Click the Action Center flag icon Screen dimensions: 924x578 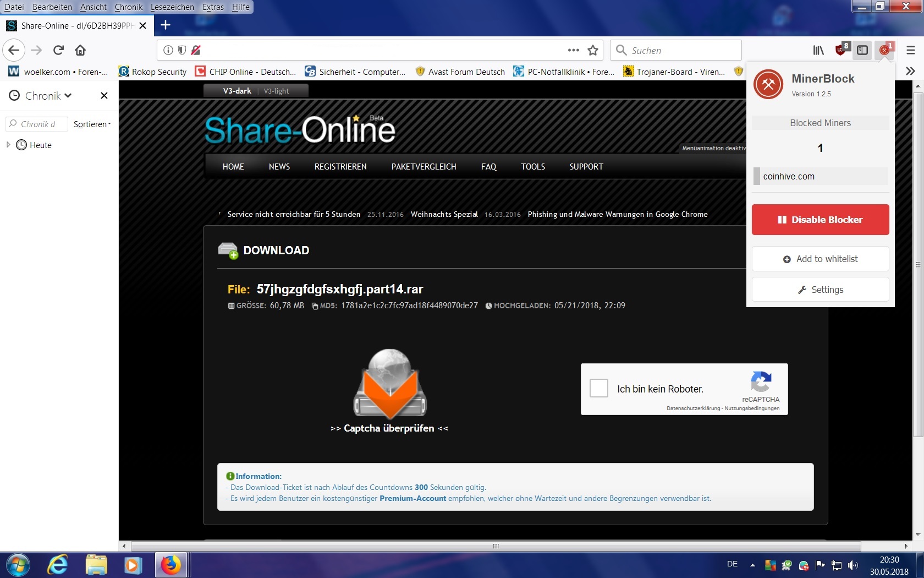820,565
